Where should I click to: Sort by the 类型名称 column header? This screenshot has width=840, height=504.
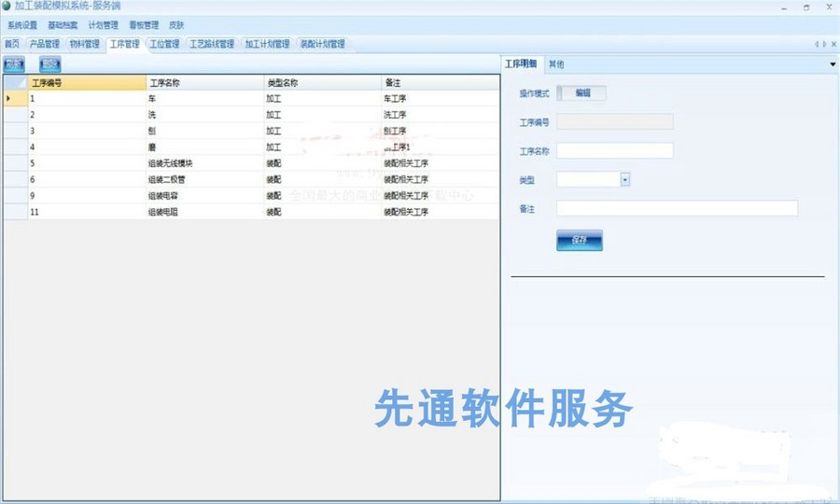[x=323, y=83]
